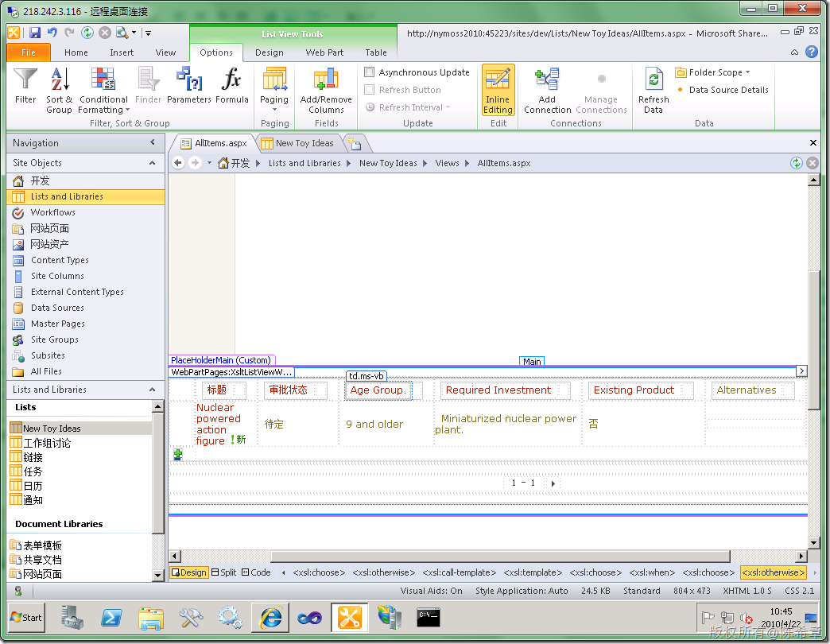Switch to the Home ribbon tab
Screen dimensions: 830x644
coord(76,52)
